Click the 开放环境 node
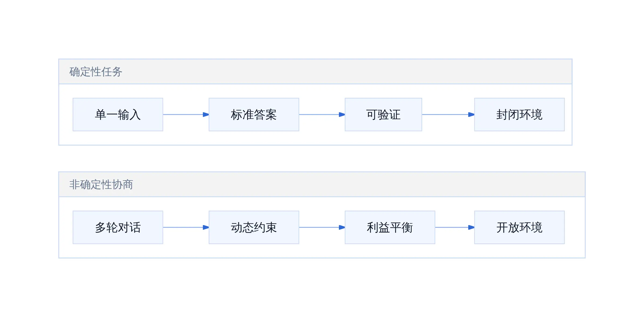 pyautogui.click(x=519, y=227)
